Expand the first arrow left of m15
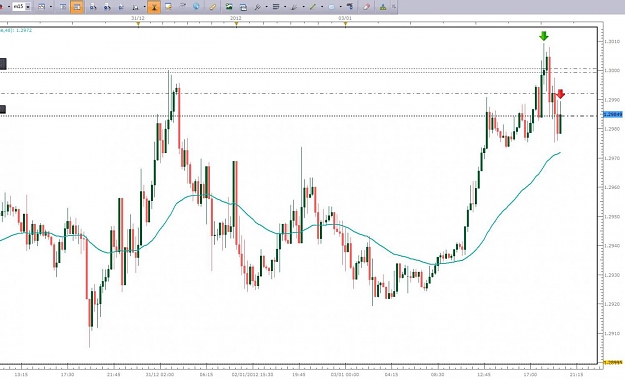 [x=9, y=7]
